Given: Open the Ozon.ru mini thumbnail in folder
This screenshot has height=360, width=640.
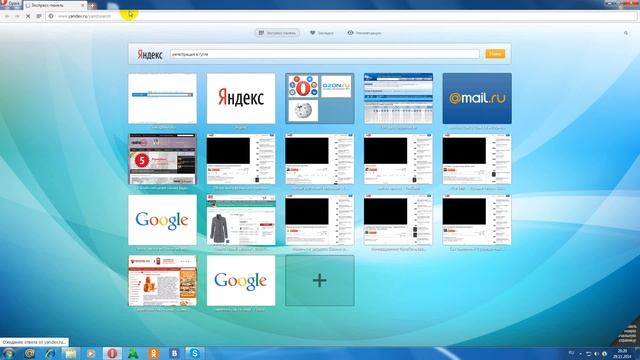Looking at the screenshot, I should point(336,87).
